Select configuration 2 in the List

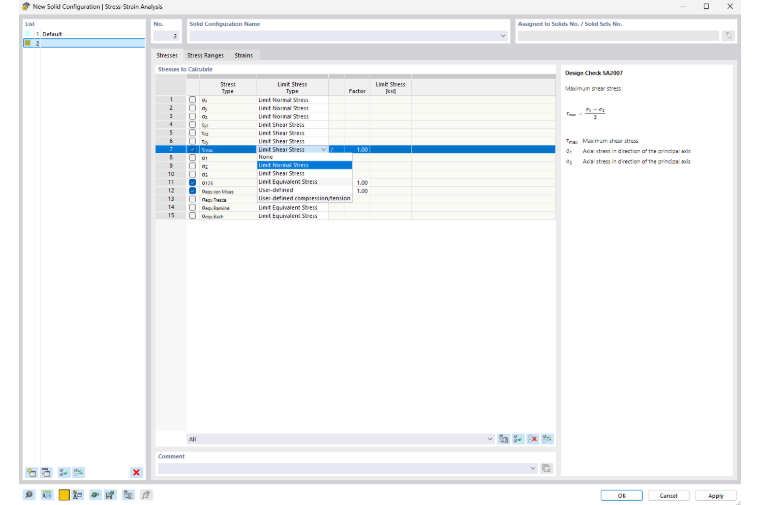coord(84,43)
